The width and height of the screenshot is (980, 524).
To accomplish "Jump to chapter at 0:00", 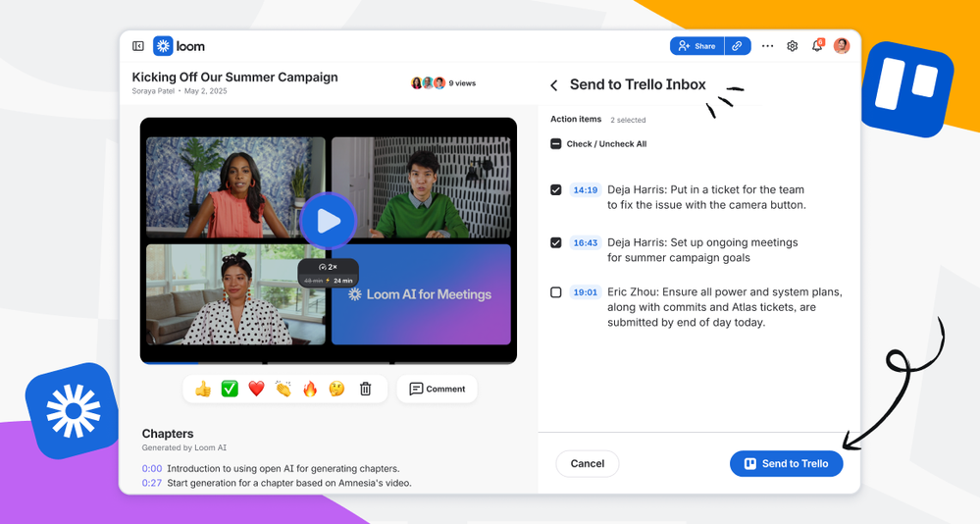I will coord(152,468).
